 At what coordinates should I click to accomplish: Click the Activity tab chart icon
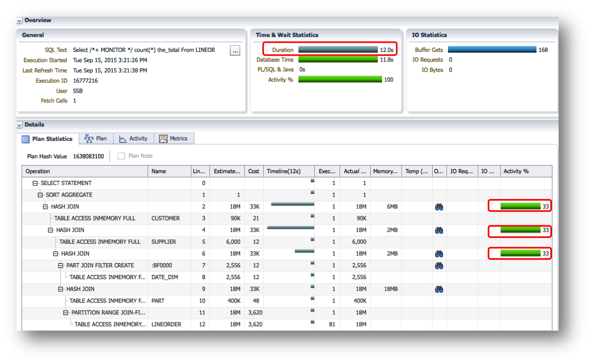[x=123, y=139]
